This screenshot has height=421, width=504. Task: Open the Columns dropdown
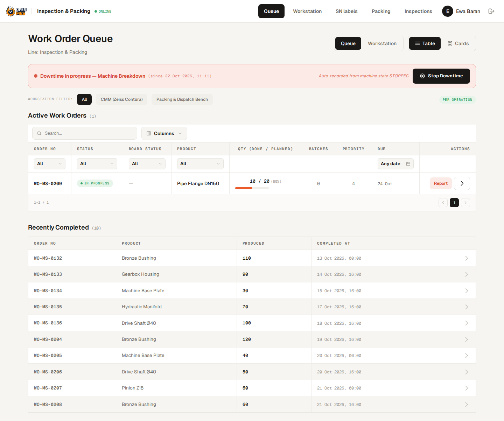pyautogui.click(x=164, y=133)
